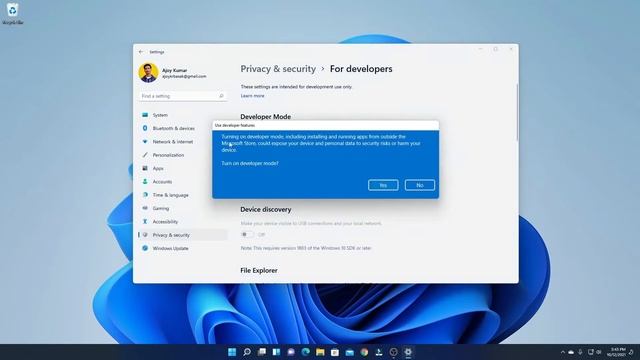Open Bluetooth & devices category

coord(182,128)
